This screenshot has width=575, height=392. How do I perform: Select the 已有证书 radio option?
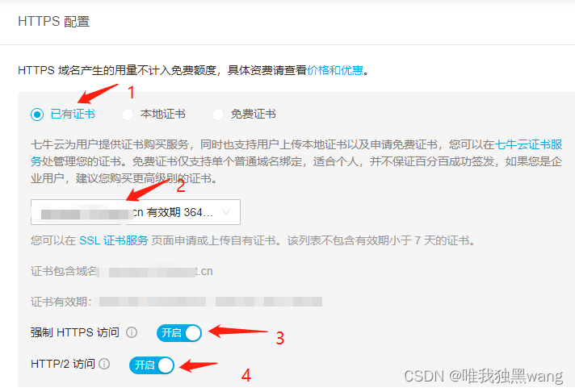coord(37,115)
